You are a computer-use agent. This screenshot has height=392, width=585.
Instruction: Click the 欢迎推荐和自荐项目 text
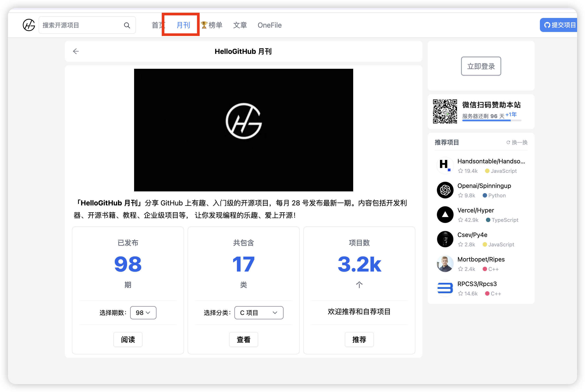359,311
